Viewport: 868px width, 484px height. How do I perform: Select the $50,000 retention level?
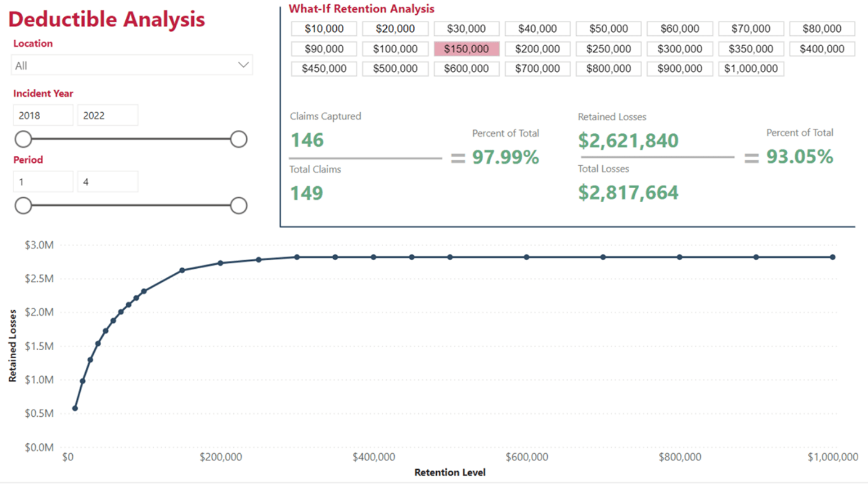tap(608, 28)
